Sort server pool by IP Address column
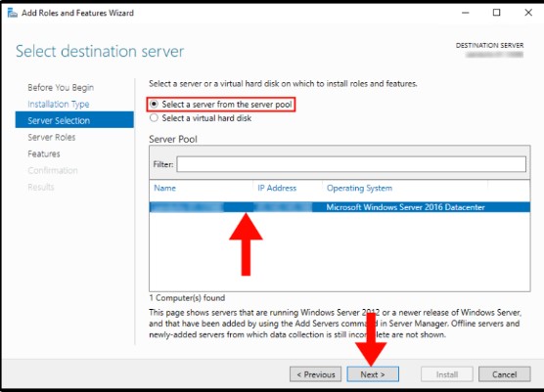 coord(277,189)
